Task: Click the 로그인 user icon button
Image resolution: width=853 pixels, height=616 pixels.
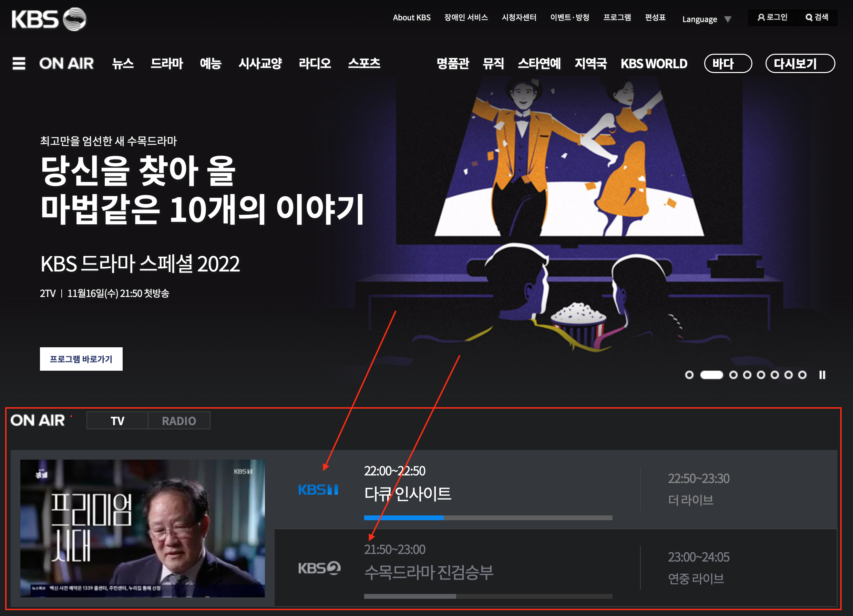Action: pyautogui.click(x=772, y=17)
